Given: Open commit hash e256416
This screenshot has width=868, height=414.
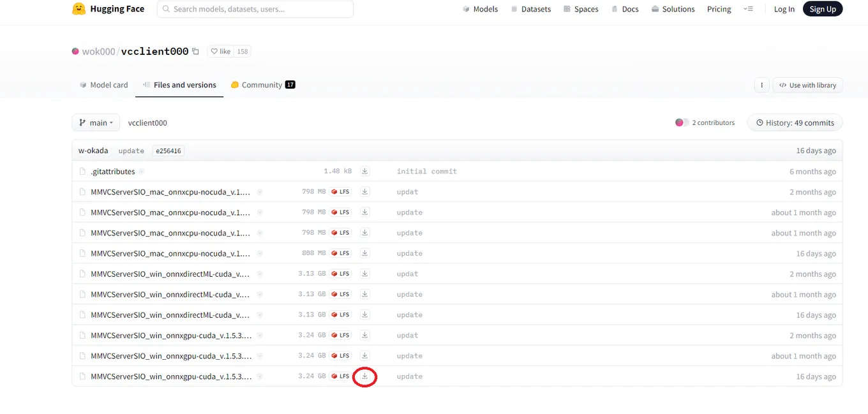Looking at the screenshot, I should coord(168,151).
